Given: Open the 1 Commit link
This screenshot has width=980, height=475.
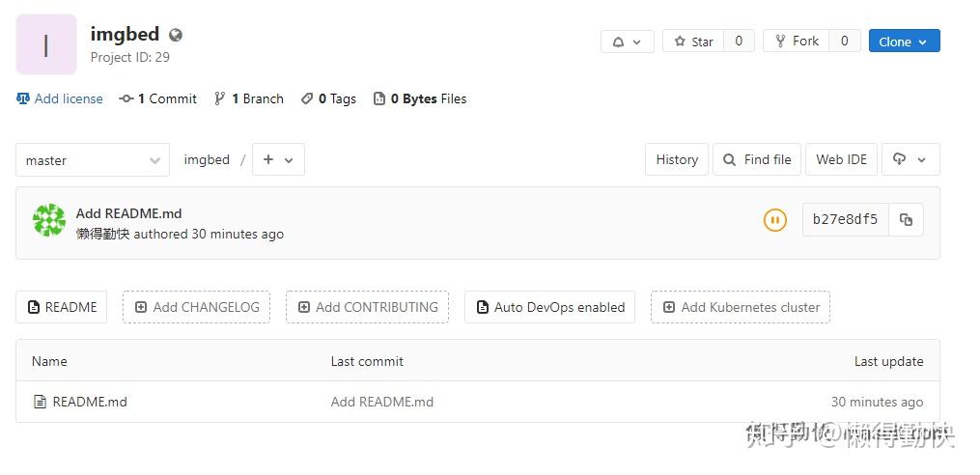Looking at the screenshot, I should 158,98.
